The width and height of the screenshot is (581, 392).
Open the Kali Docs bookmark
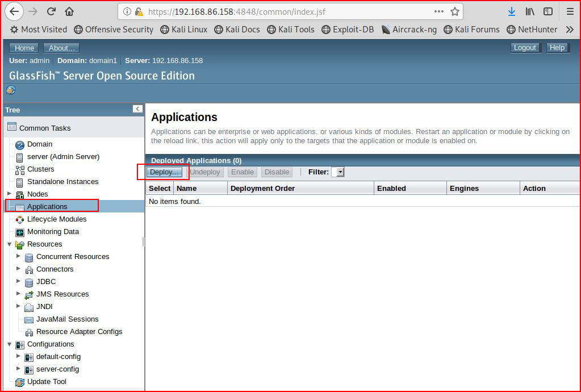click(x=237, y=30)
